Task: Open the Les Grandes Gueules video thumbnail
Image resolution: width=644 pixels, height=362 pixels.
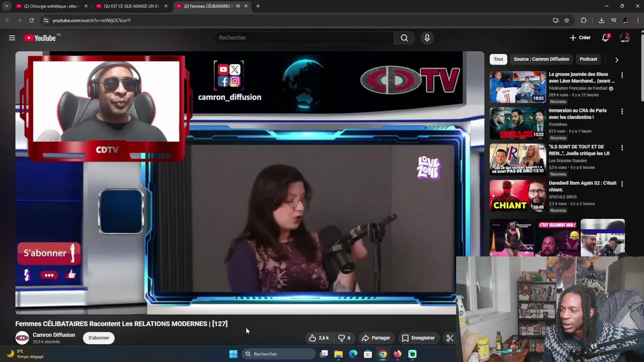Action: [x=518, y=159]
